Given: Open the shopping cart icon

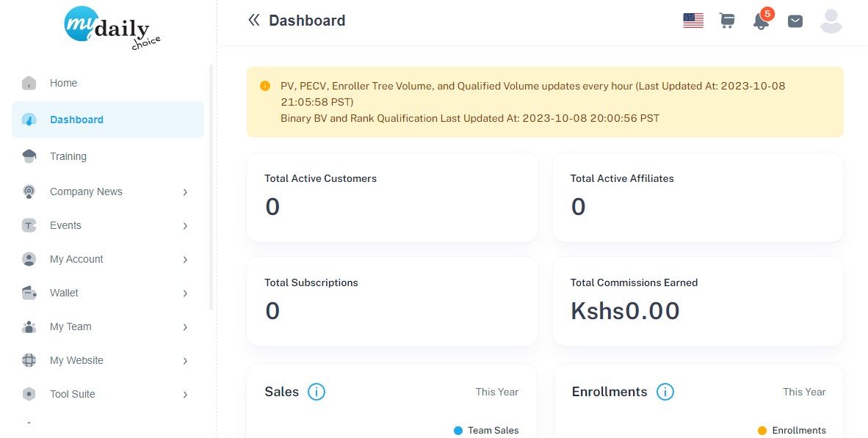Looking at the screenshot, I should (727, 21).
